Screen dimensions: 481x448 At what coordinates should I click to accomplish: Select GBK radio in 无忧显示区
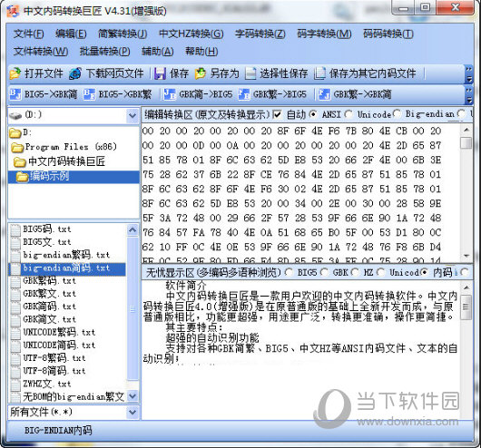coord(324,272)
